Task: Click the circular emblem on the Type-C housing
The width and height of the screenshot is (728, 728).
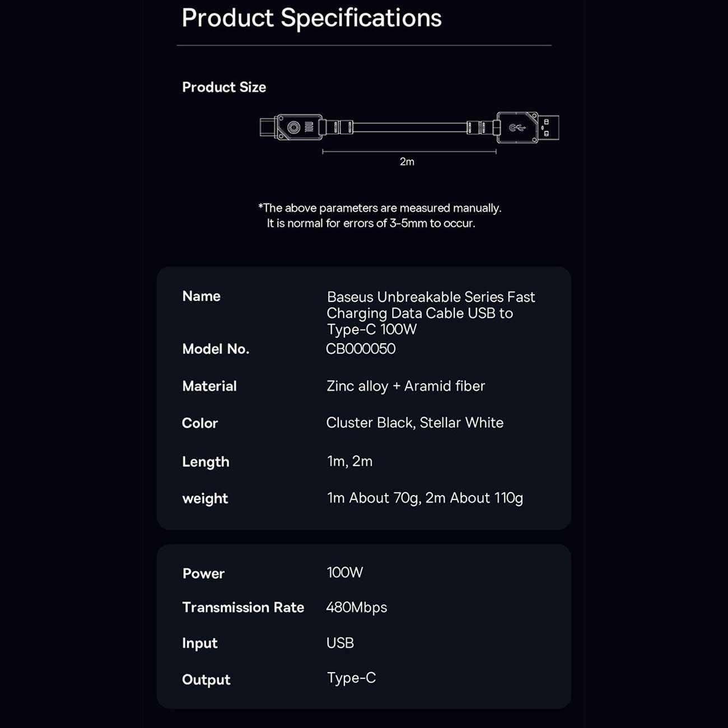Action: 294,128
